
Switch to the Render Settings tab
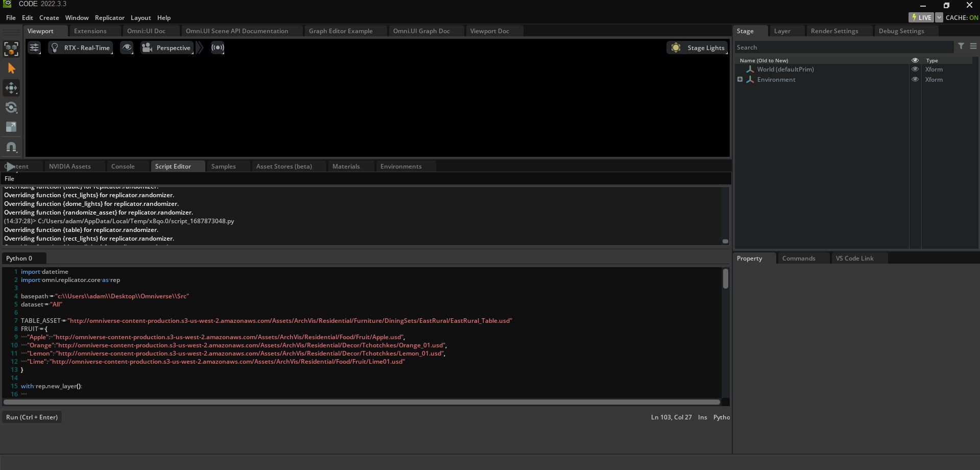[834, 31]
